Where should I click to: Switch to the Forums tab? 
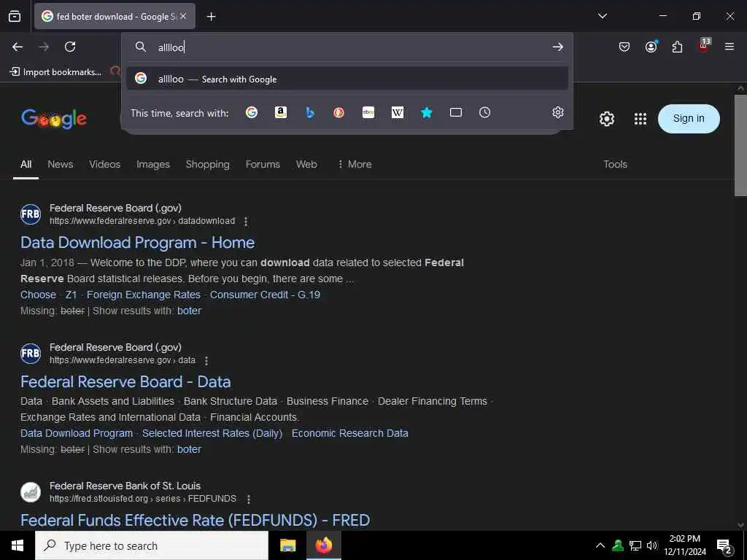pos(263,164)
